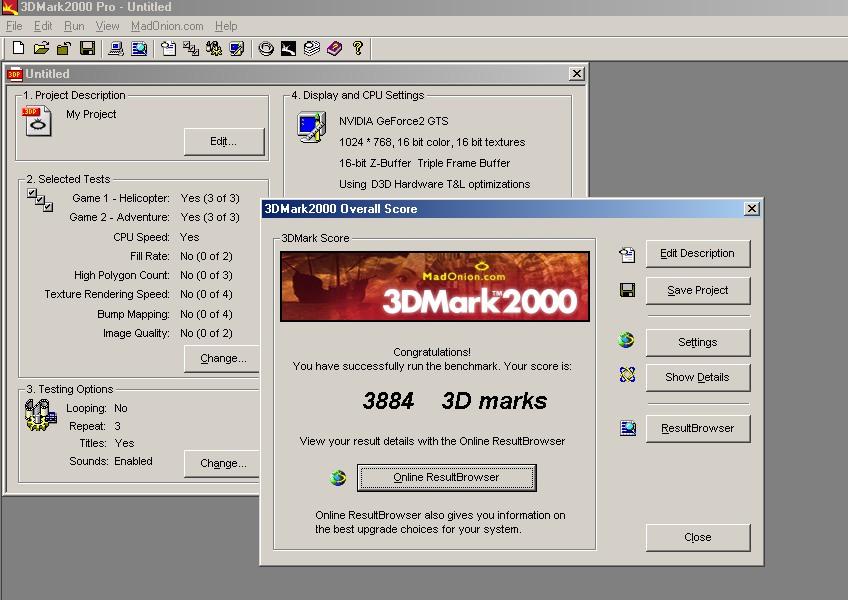Close the Untitled project window via X
The width and height of the screenshot is (848, 600).
[x=577, y=74]
